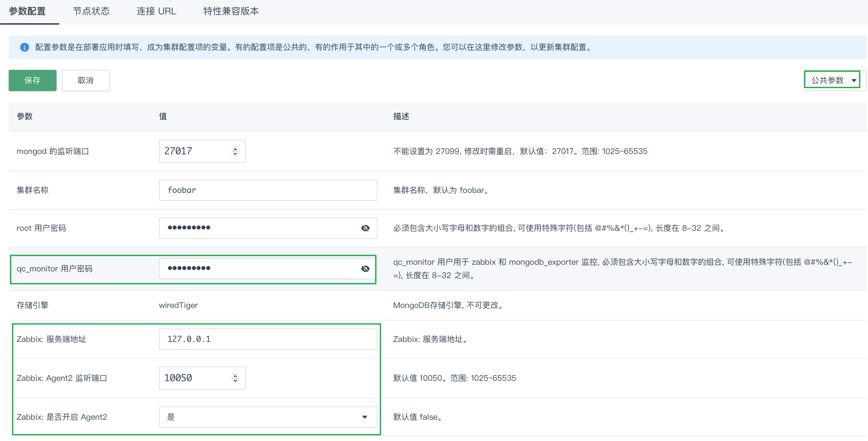
Task: Click the 'Zabbix: 是否开启 Agent2' label
Action: tap(62, 417)
